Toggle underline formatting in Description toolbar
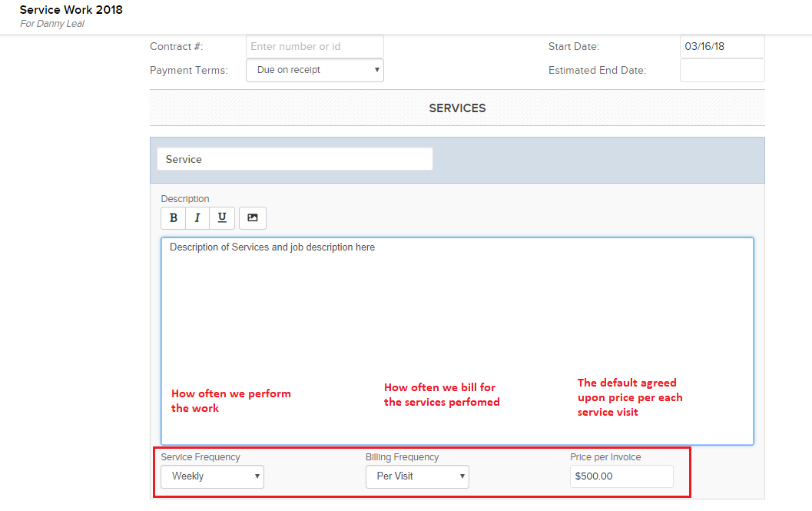This screenshot has width=812, height=511. click(222, 217)
